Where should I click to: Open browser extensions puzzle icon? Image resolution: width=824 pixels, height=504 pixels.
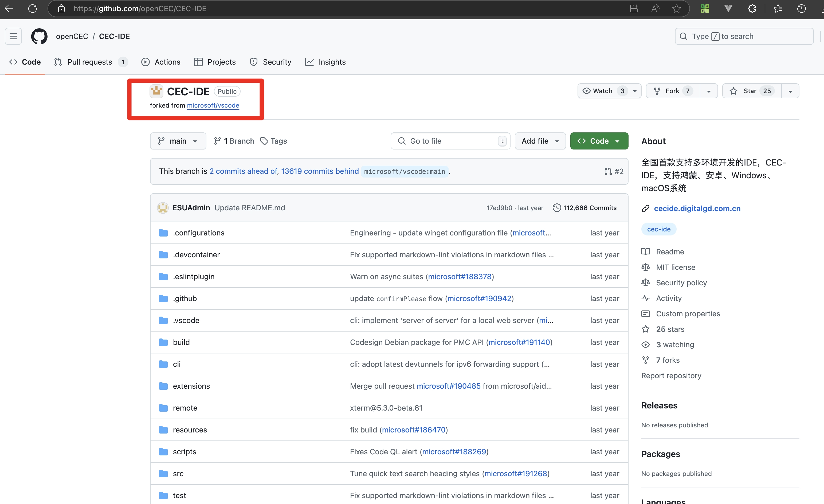[x=752, y=8]
